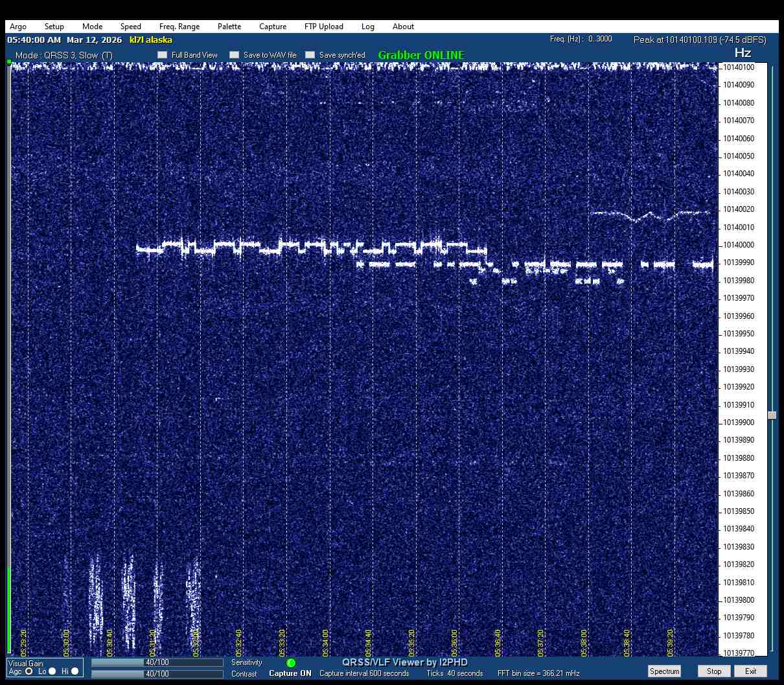Open the Speed menu
This screenshot has height=685, width=784.
coord(130,27)
